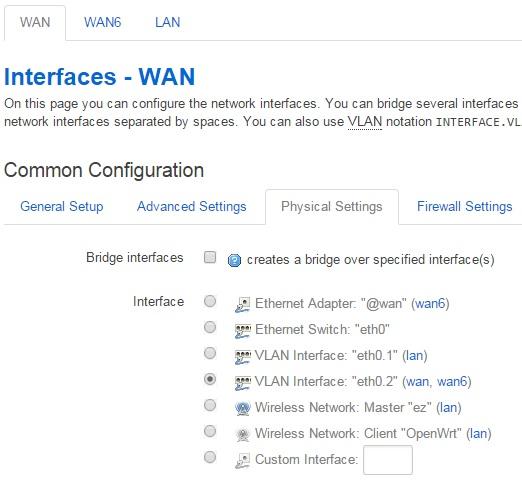Switch to the WAN6 tab
The width and height of the screenshot is (522, 501).
(102, 22)
